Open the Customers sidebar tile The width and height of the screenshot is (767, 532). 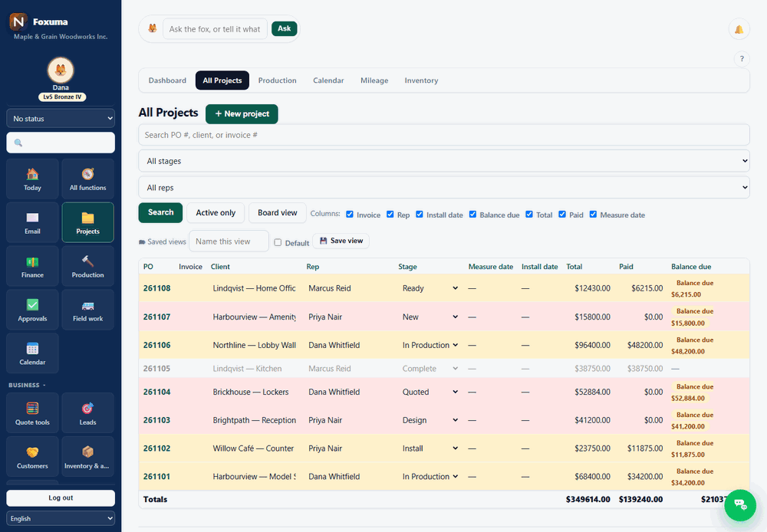[32, 457]
